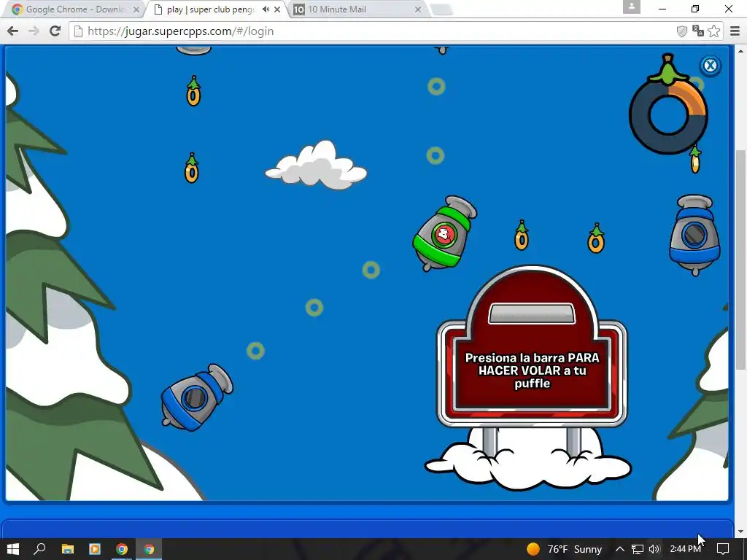747x560 pixels.
Task: Reload the current page
Action: (x=55, y=31)
